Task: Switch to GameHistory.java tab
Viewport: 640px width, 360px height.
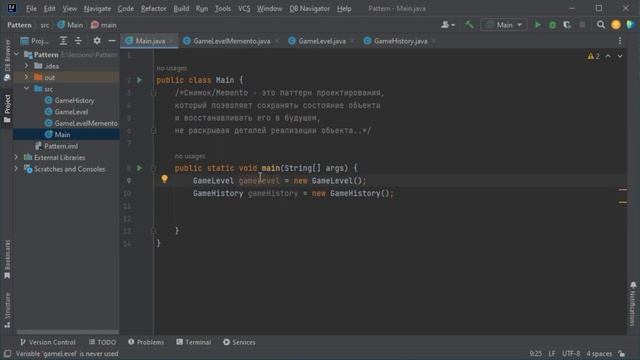Action: (x=400, y=41)
